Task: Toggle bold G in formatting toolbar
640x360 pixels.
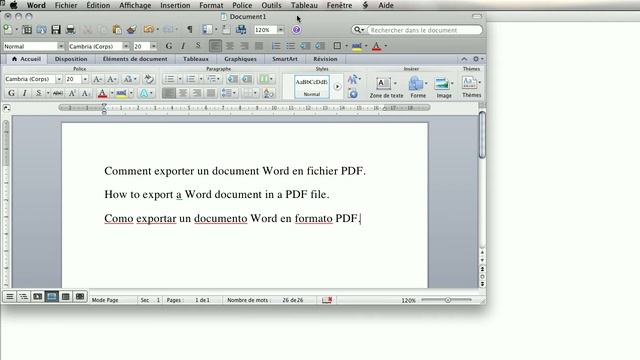Action: [x=169, y=46]
